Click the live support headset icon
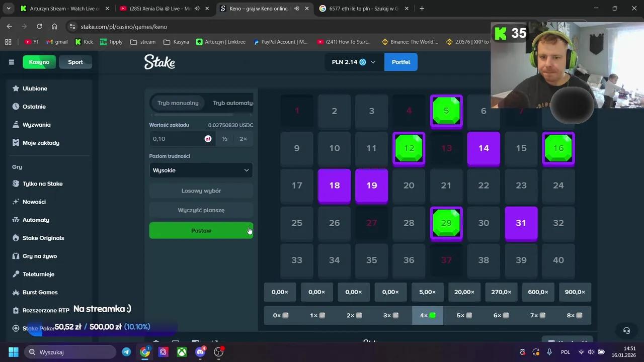Image resolution: width=644 pixels, height=362 pixels. tap(626, 330)
